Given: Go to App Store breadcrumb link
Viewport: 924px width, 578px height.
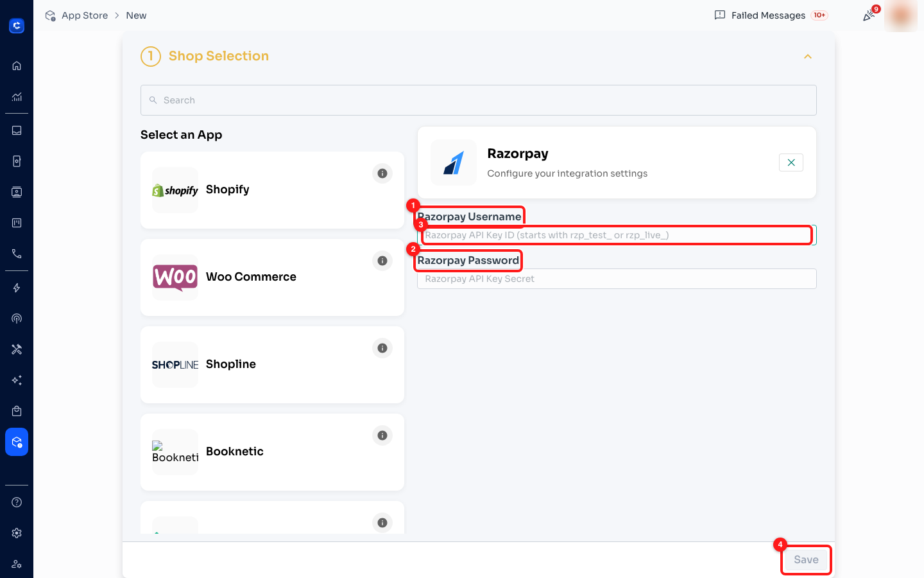Looking at the screenshot, I should [85, 15].
